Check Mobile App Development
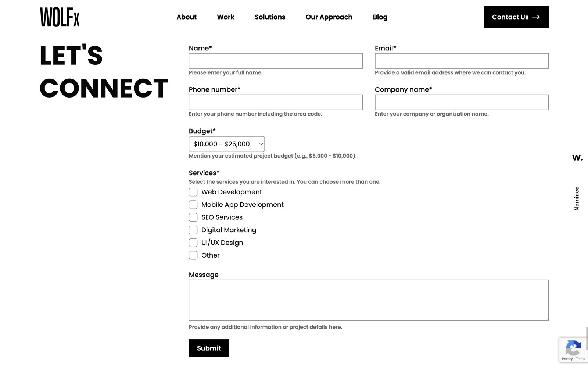The height and width of the screenshot is (368, 588). (x=193, y=204)
